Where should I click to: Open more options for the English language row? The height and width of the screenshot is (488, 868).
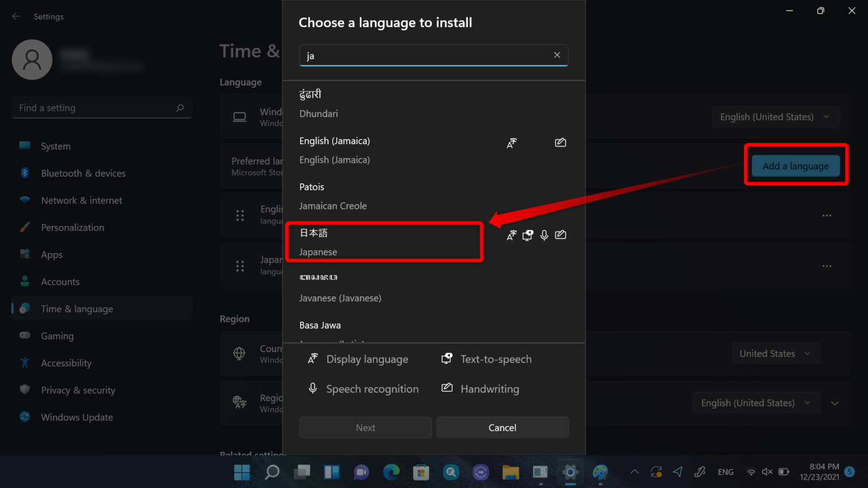click(x=827, y=215)
